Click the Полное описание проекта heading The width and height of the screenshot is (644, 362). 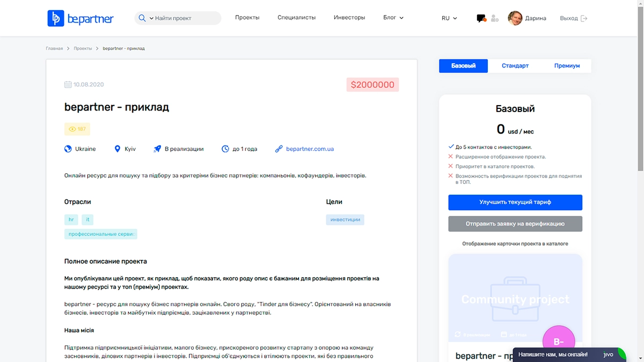tap(106, 261)
